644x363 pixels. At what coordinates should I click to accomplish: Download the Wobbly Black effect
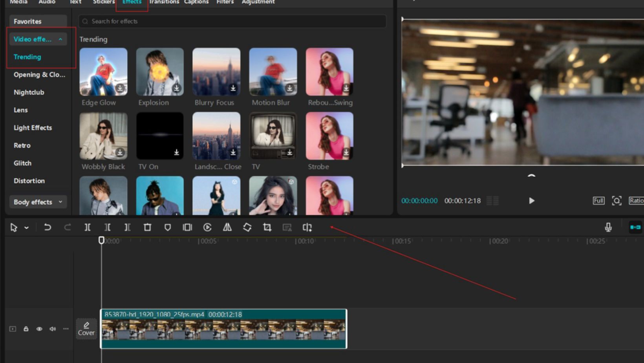pos(120,152)
